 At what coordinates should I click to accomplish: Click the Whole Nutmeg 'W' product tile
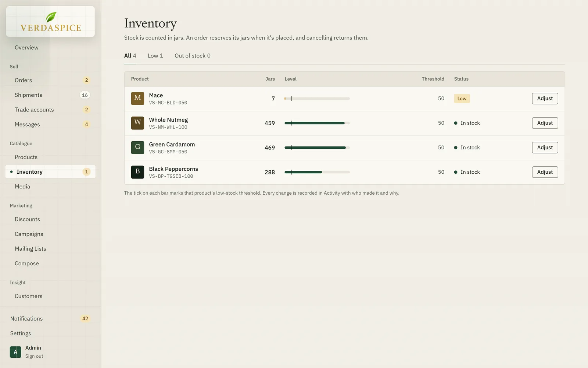coord(137,123)
